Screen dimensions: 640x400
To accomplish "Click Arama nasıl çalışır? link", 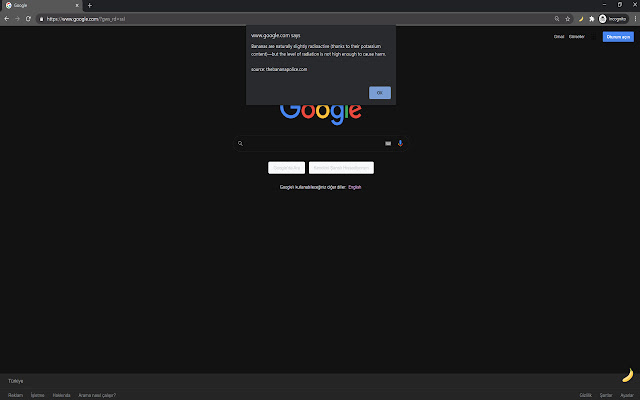I will coord(97,395).
